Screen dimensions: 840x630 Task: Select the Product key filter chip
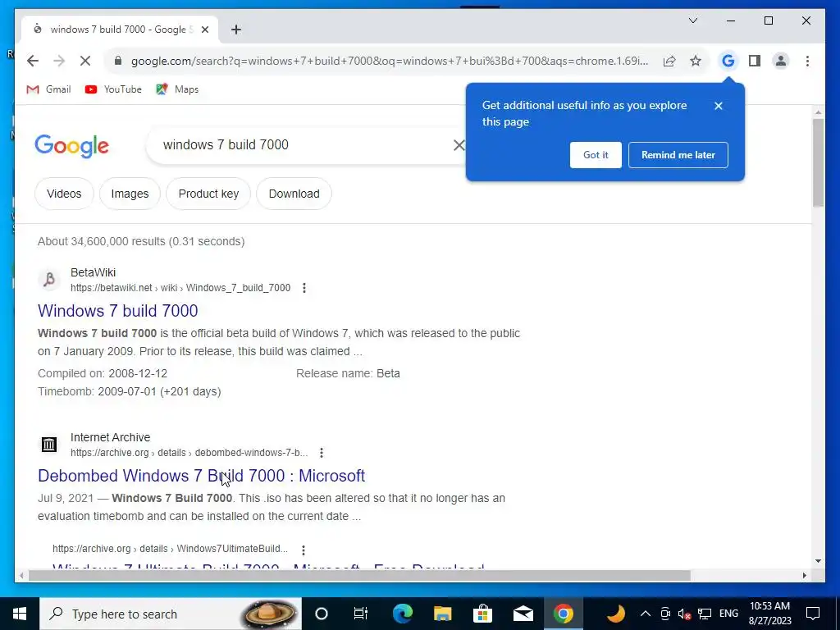(x=208, y=194)
